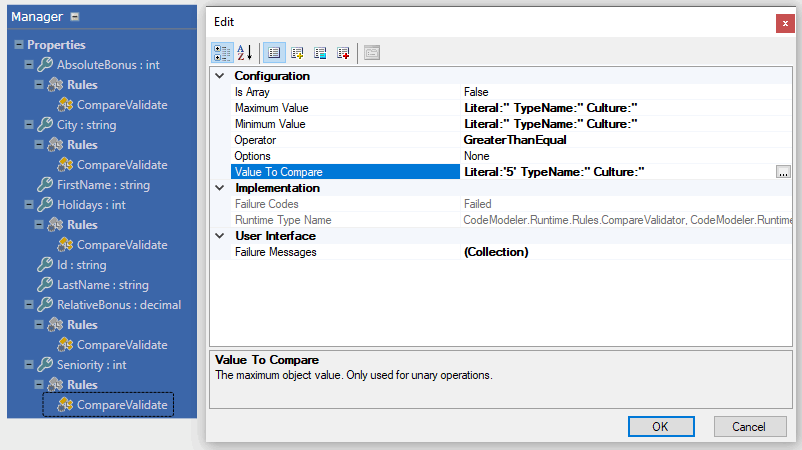Select the Failure Messages property row

click(510, 252)
